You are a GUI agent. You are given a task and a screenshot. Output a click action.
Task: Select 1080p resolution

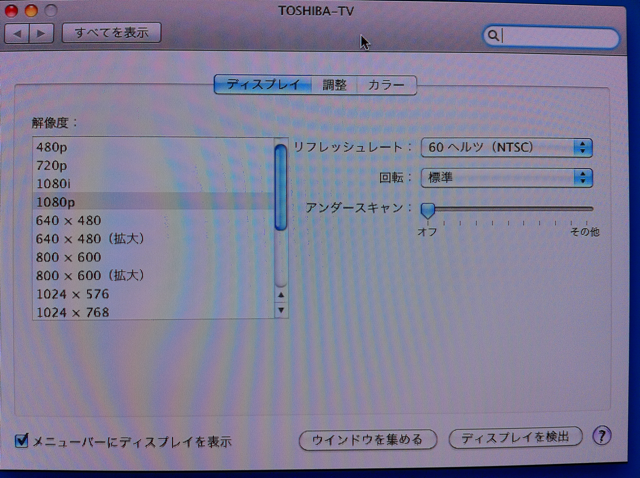(153, 202)
